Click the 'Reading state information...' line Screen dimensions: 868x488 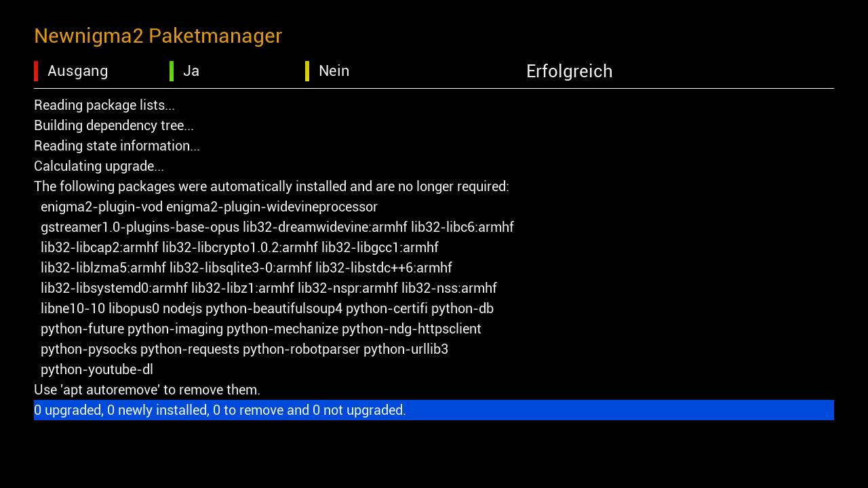point(117,146)
